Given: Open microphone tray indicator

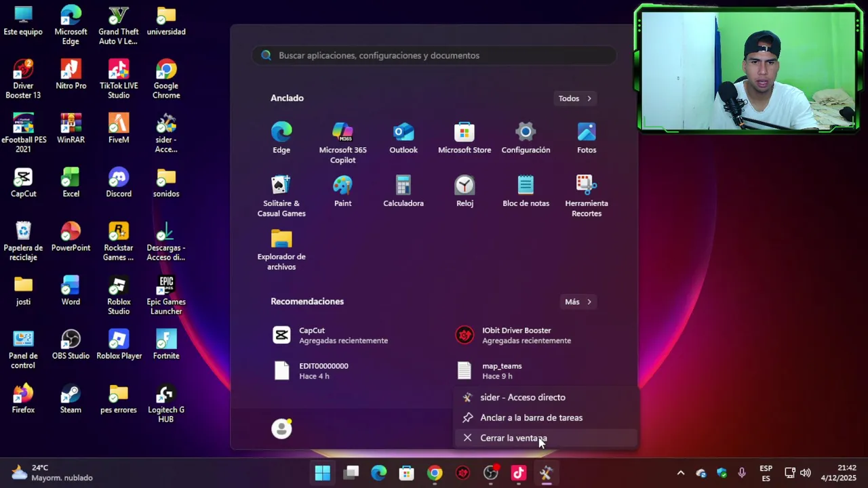Looking at the screenshot, I should coord(742,473).
